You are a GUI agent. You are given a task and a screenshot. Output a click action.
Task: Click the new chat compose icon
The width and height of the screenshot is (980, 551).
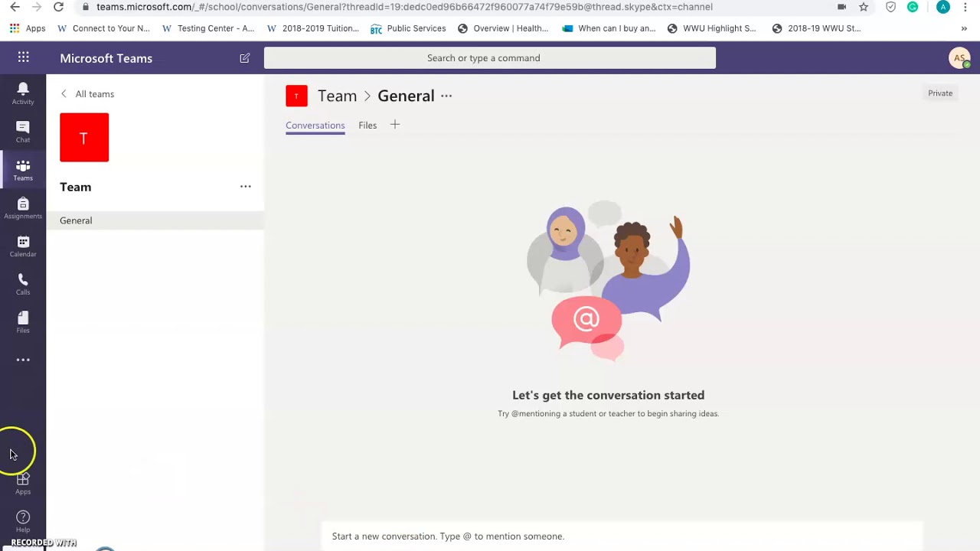pyautogui.click(x=245, y=58)
